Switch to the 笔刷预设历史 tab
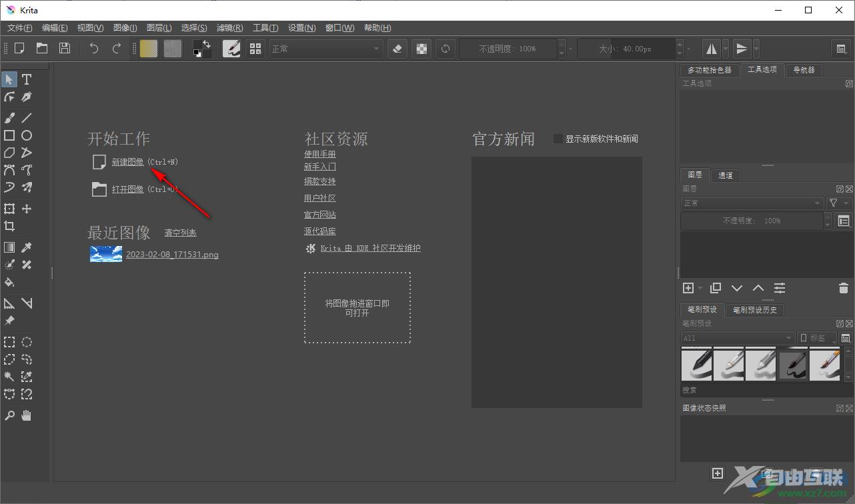This screenshot has height=504, width=855. 755,310
